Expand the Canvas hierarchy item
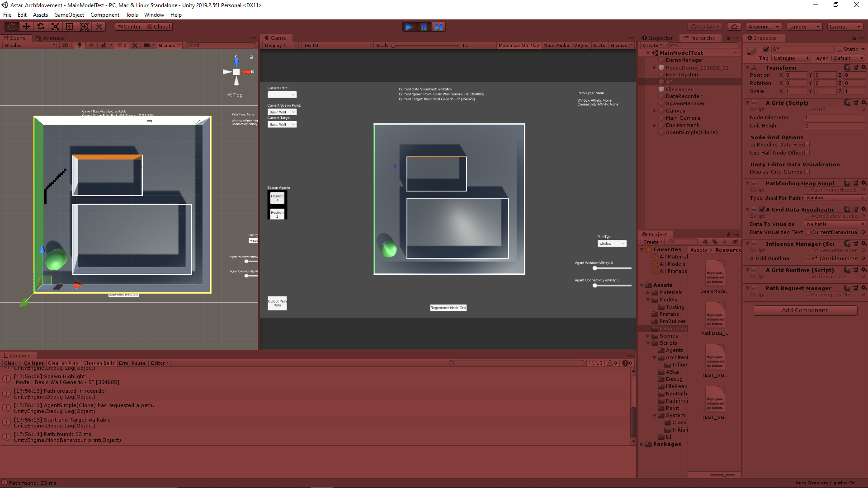The height and width of the screenshot is (488, 868). [x=654, y=111]
